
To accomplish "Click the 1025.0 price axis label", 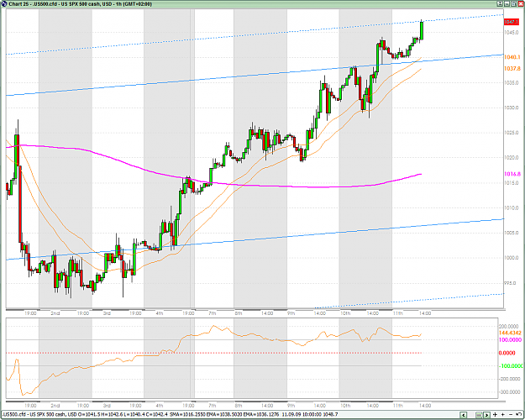I will [512, 133].
